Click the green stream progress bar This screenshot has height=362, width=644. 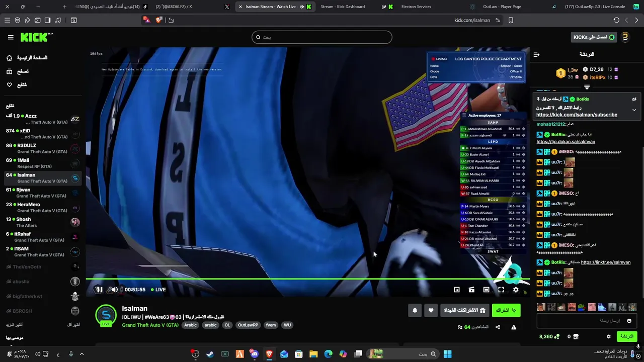tap(307, 279)
